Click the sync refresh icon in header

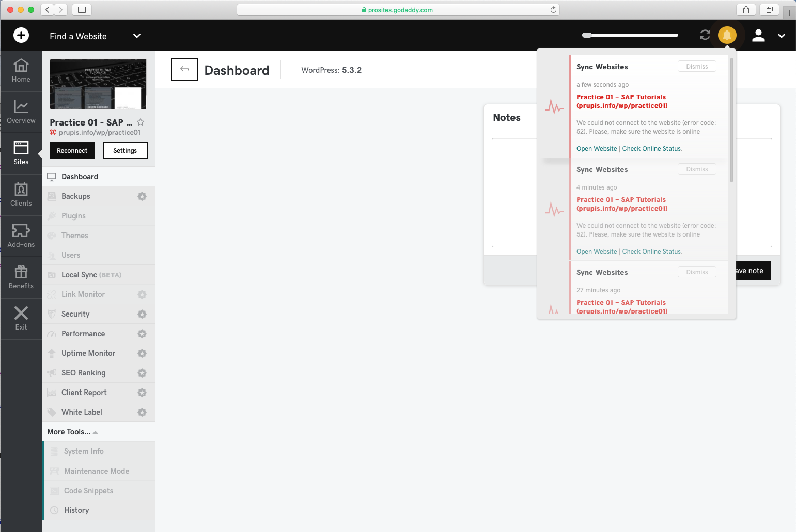pyautogui.click(x=705, y=35)
